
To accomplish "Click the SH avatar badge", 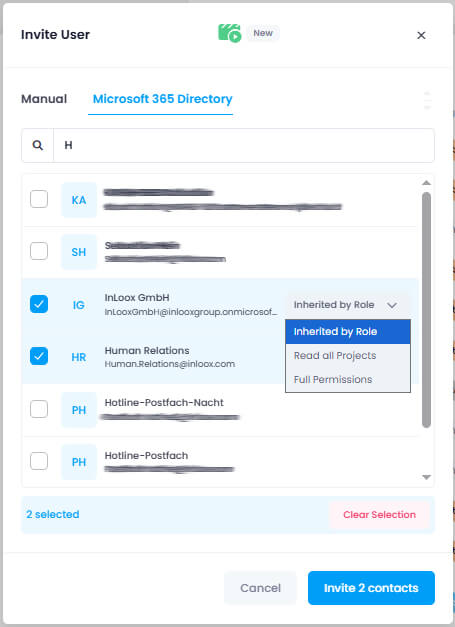I will click(x=79, y=252).
